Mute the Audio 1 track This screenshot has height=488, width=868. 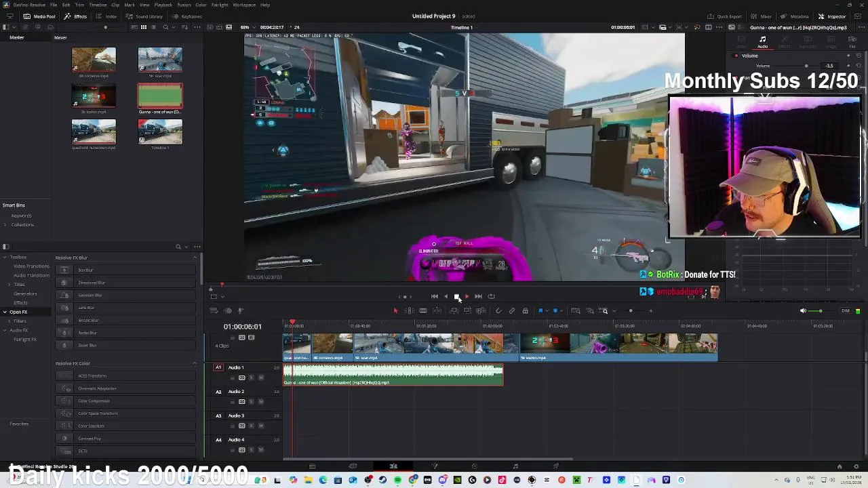261,378
